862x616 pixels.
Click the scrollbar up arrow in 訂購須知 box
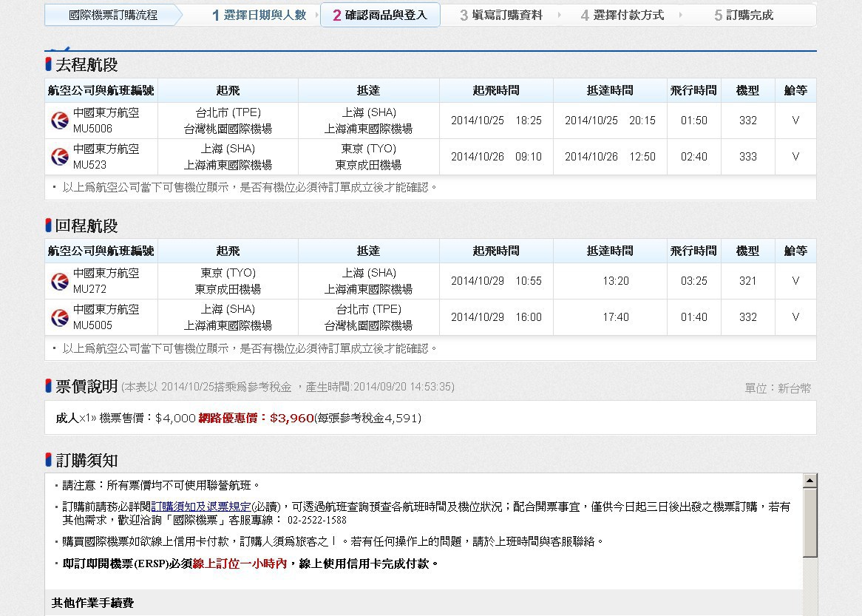(x=810, y=481)
